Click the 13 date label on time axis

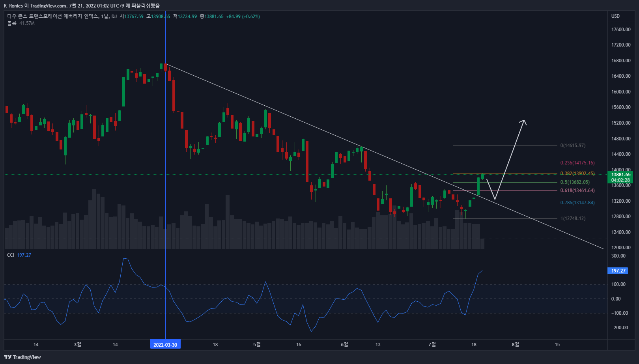pos(378,345)
